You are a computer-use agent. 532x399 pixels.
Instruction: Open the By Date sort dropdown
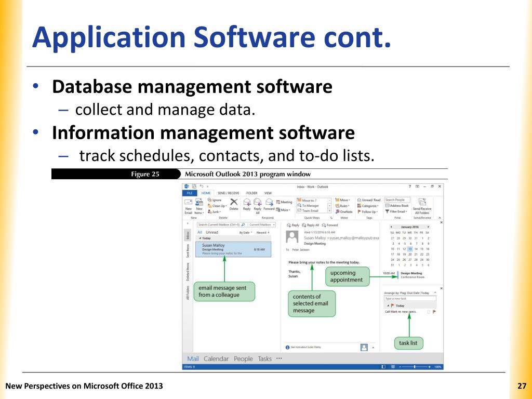click(246, 233)
